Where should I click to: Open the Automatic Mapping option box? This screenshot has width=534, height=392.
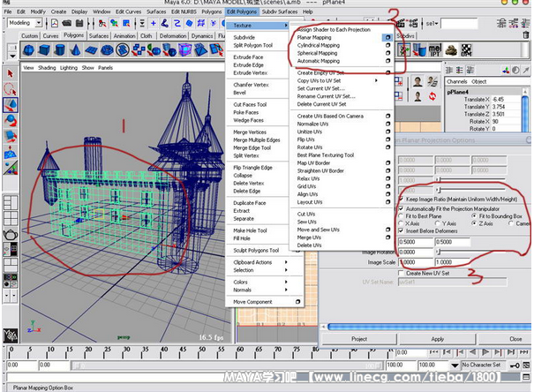387,61
